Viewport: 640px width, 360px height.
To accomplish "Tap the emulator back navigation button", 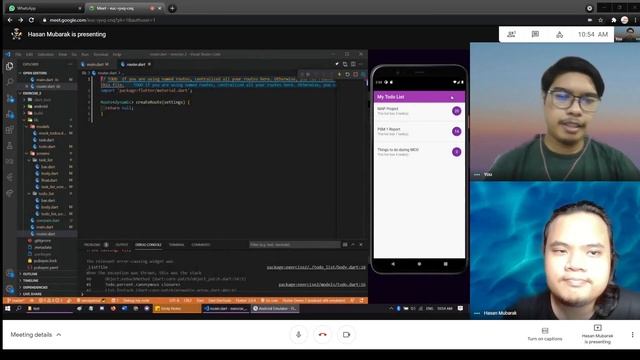I will tap(393, 264).
